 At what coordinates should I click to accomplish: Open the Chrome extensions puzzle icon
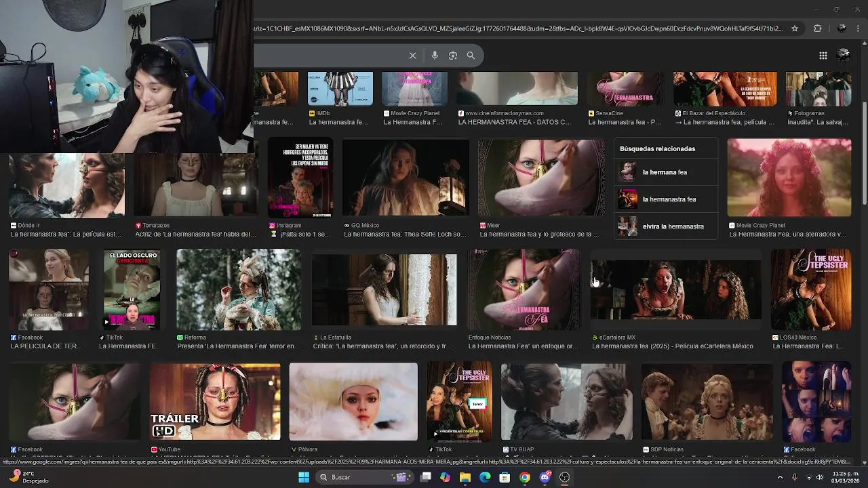pos(817,28)
